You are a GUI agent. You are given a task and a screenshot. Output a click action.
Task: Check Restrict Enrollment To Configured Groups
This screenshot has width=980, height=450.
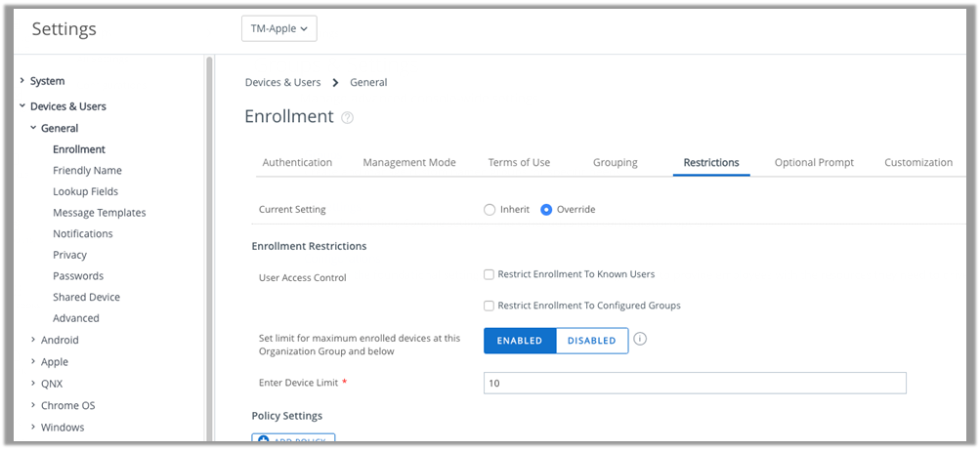pyautogui.click(x=490, y=307)
